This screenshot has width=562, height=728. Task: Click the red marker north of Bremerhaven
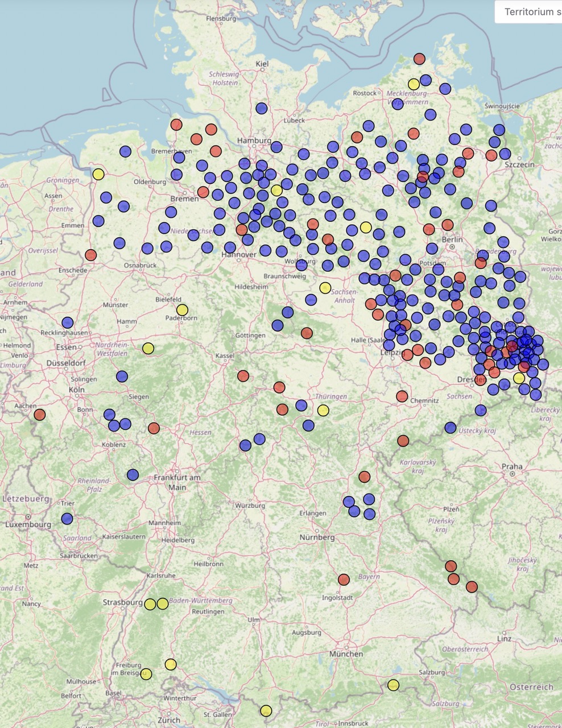click(x=176, y=125)
